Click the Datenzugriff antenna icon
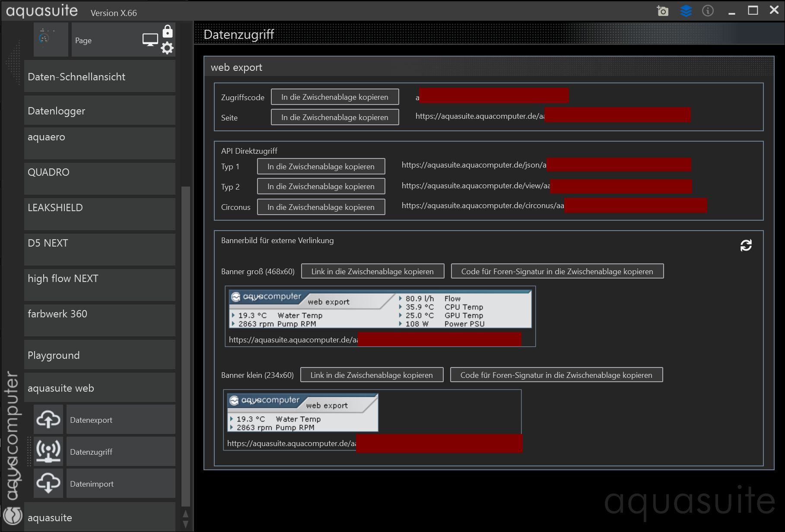This screenshot has width=785, height=532. click(48, 451)
